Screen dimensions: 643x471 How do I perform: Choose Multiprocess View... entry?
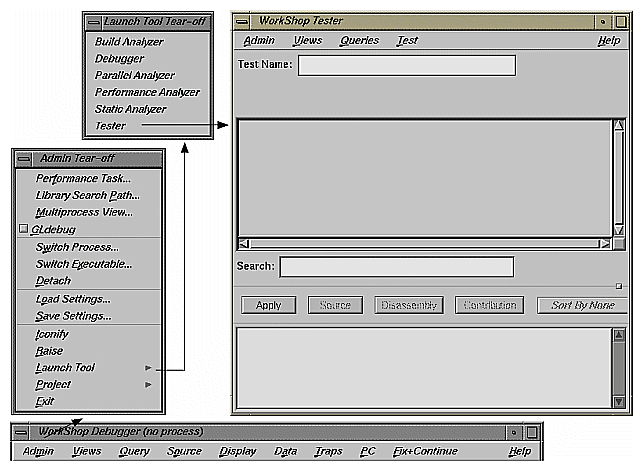pos(84,212)
